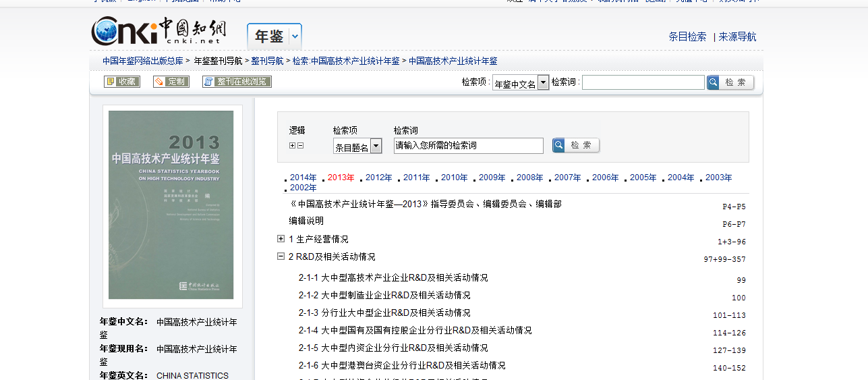Select the 2004年 edition
This screenshot has height=380, width=868.
tap(681, 178)
